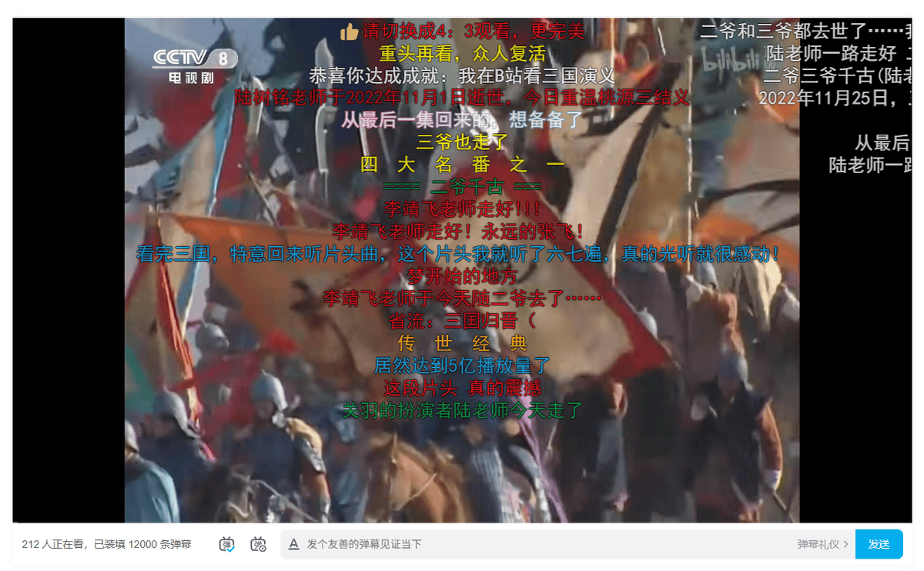
Task: Click the danmaku '居然达到5亿播放量了'
Action: tap(462, 365)
